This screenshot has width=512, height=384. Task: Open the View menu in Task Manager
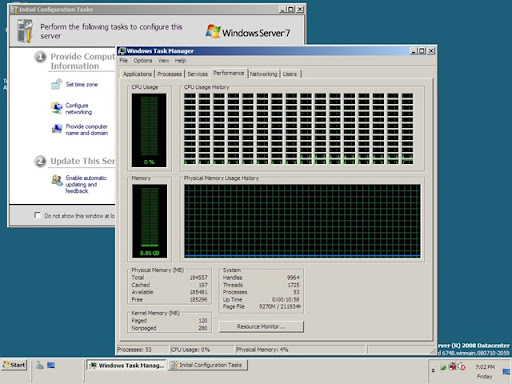click(x=163, y=61)
